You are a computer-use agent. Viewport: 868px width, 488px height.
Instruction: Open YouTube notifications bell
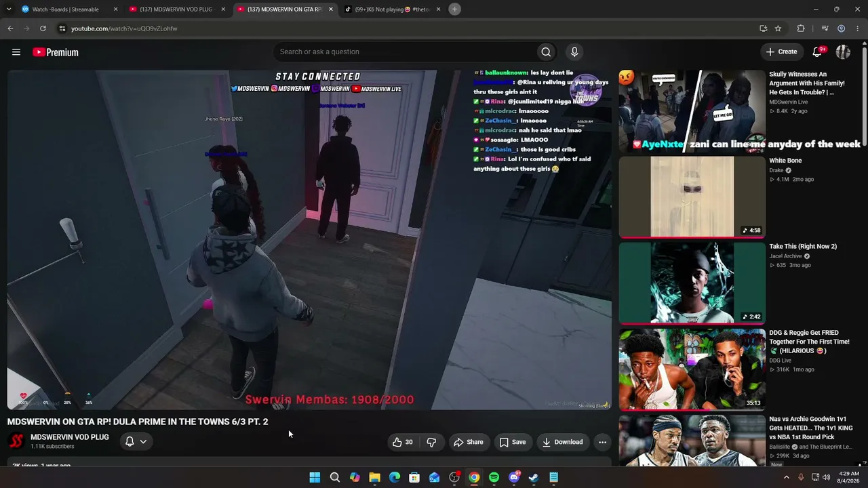818,52
